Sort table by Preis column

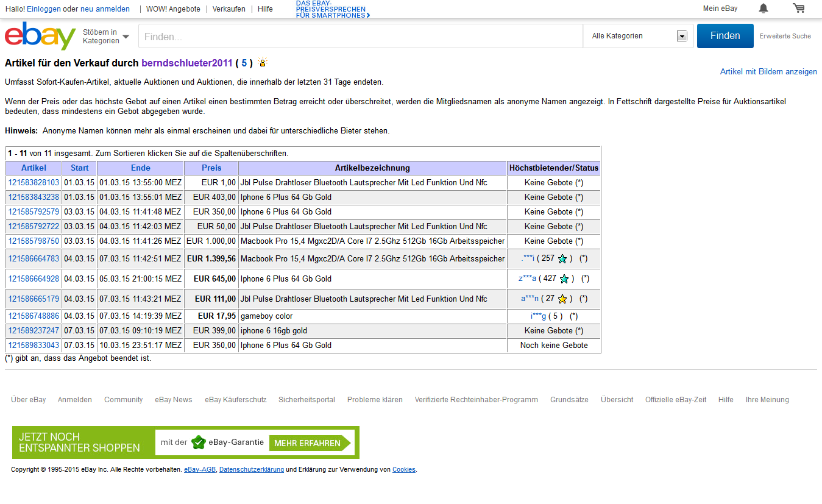pos(211,168)
